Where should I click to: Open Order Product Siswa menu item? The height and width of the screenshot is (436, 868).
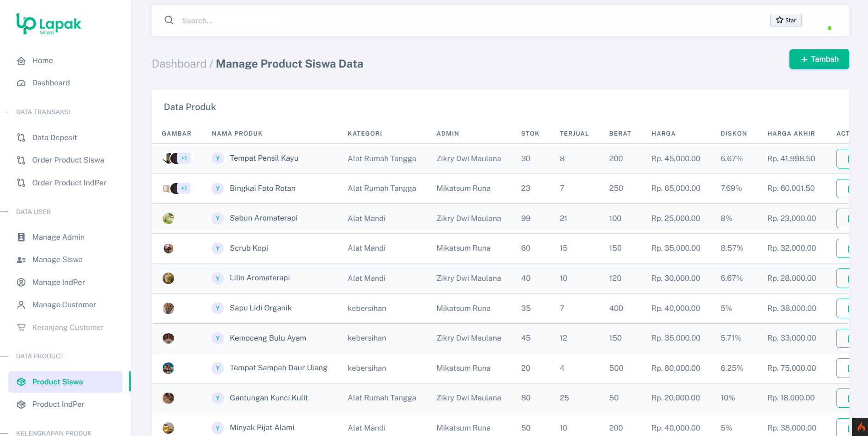click(x=68, y=160)
